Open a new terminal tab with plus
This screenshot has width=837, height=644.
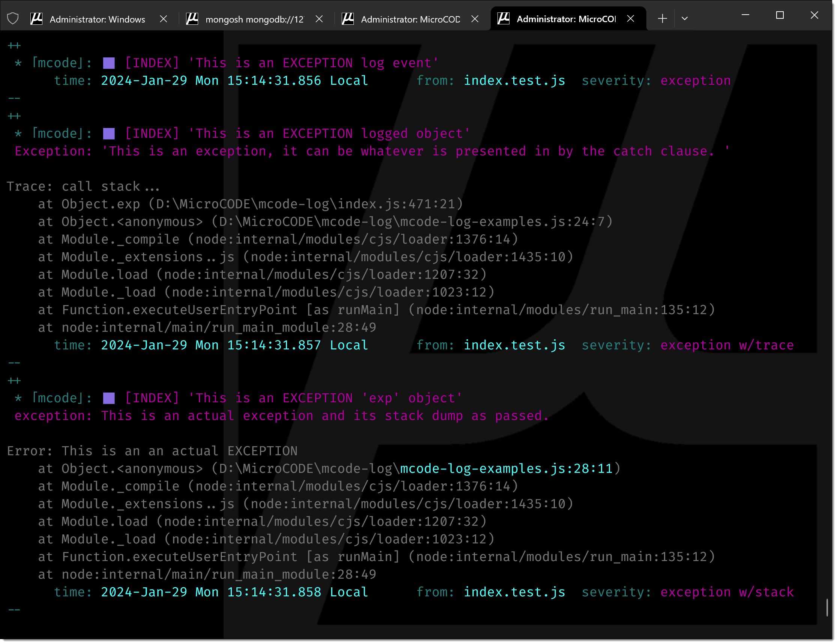(x=663, y=18)
